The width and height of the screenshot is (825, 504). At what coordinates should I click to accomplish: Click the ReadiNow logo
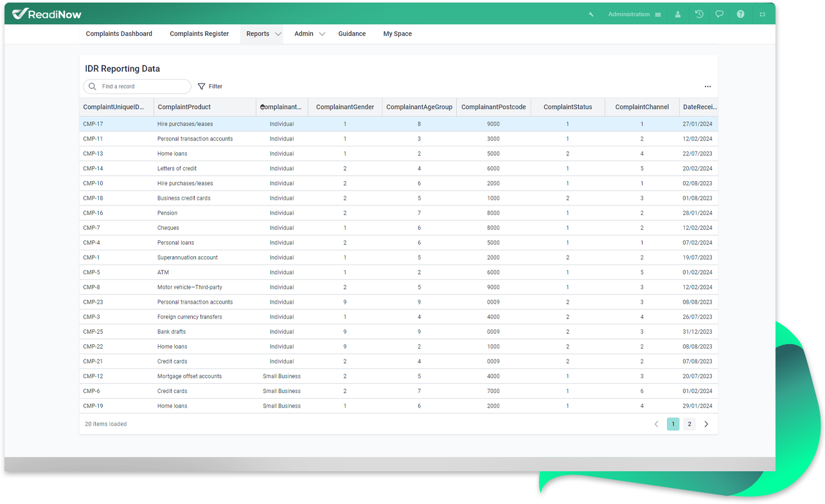coord(47,14)
